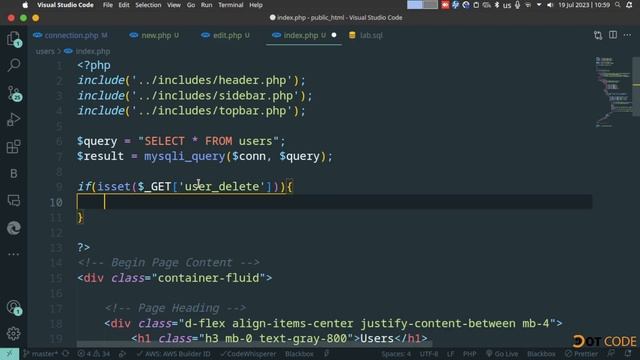Open editor More Actions ellipsis menu
This screenshot has height=360, width=640.
[627, 36]
